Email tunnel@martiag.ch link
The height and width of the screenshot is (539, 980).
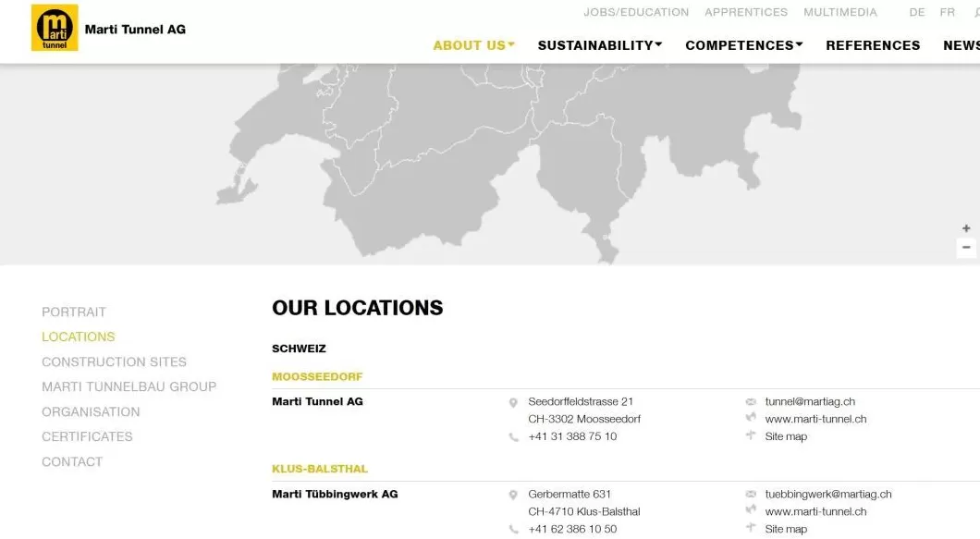click(x=810, y=402)
